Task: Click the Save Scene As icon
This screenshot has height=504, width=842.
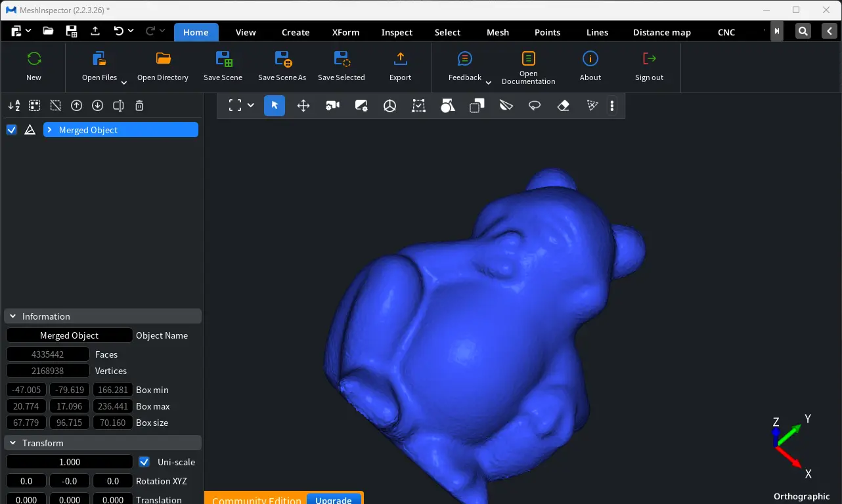Action: [x=282, y=59]
